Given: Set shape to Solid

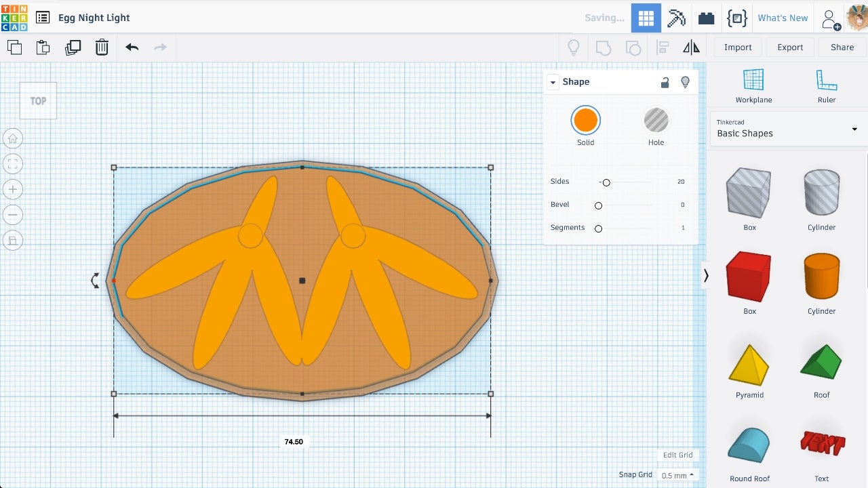Looking at the screenshot, I should pyautogui.click(x=585, y=121).
